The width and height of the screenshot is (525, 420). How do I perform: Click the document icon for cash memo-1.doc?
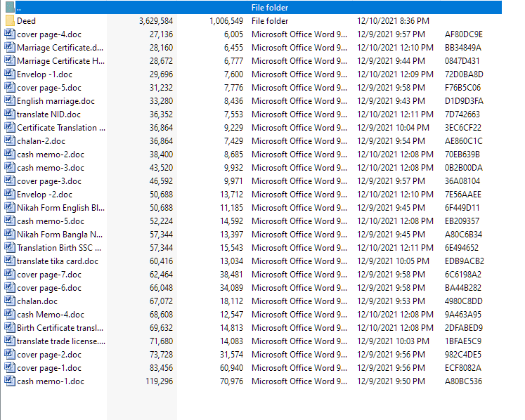tap(10, 381)
